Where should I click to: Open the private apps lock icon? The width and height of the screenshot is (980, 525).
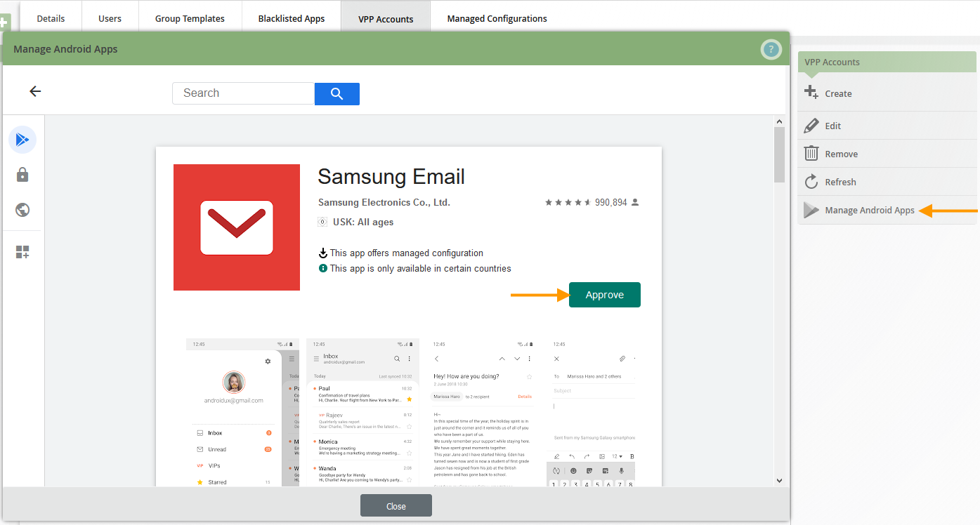click(22, 175)
